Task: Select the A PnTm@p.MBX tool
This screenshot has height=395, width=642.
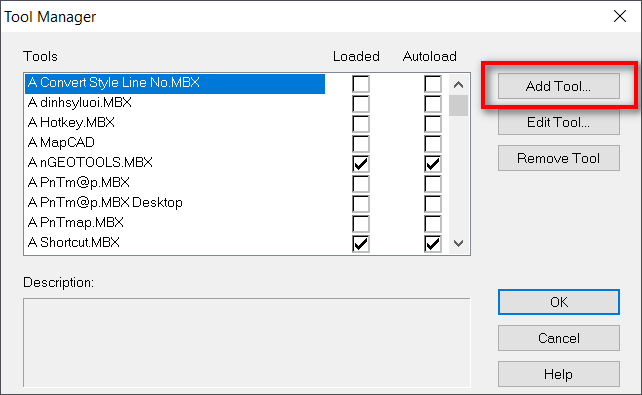Action: point(175,183)
